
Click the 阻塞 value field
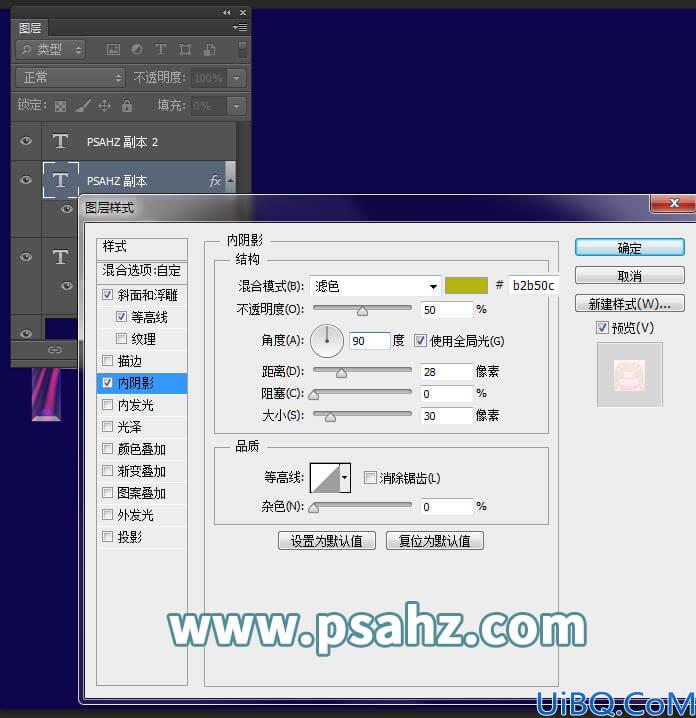(x=446, y=394)
